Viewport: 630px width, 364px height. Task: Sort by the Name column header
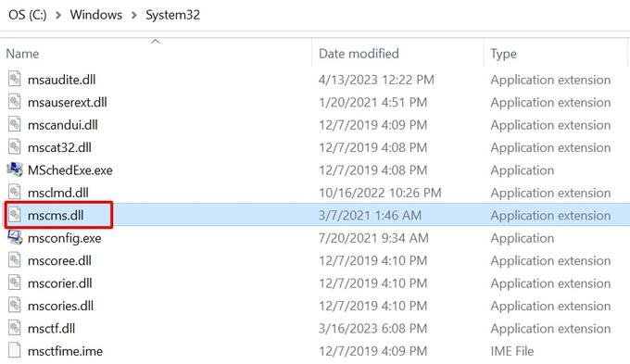point(22,54)
